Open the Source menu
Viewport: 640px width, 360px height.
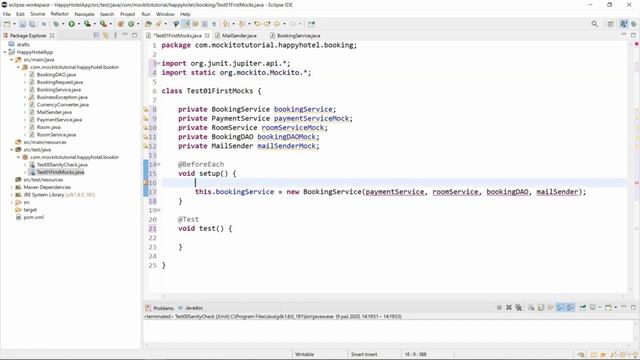[38, 14]
